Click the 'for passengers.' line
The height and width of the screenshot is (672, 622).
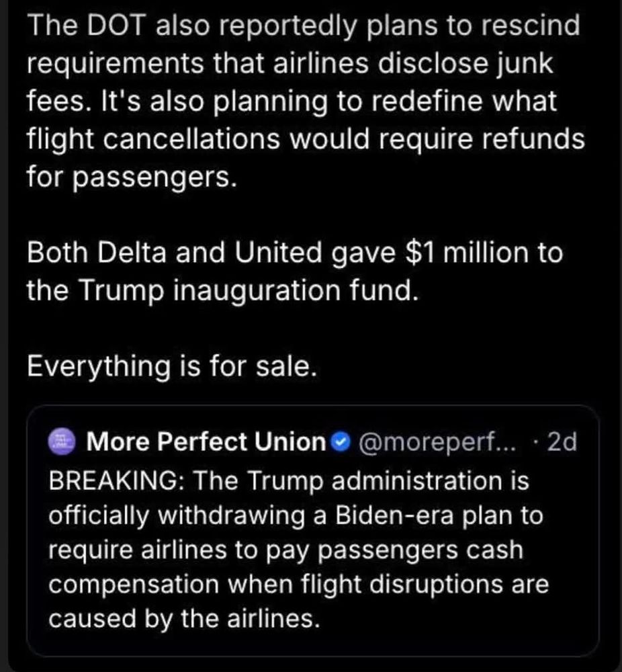[x=132, y=177]
